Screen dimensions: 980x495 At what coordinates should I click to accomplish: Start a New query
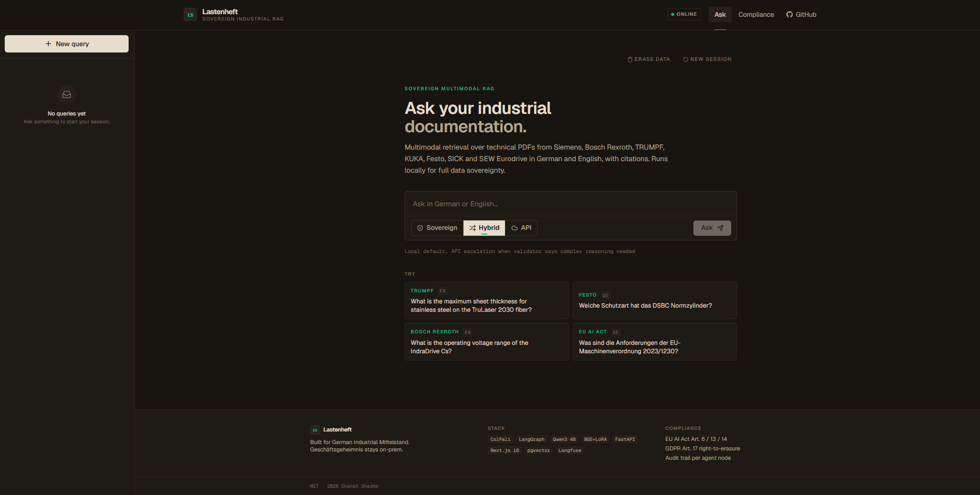[67, 44]
